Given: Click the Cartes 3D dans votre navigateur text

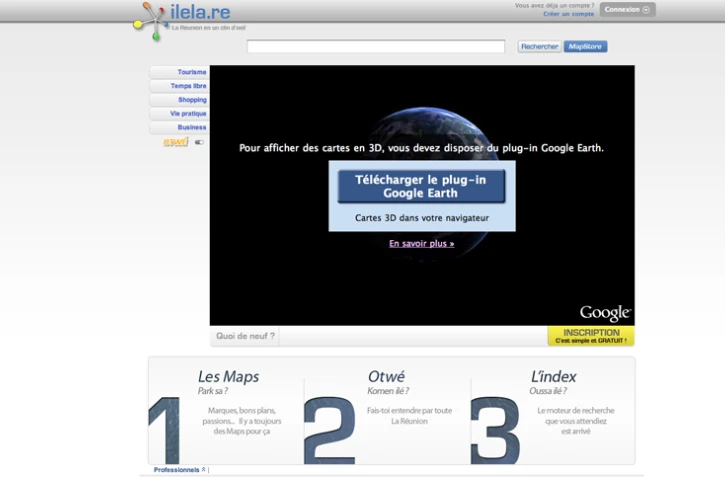Looking at the screenshot, I should (422, 218).
